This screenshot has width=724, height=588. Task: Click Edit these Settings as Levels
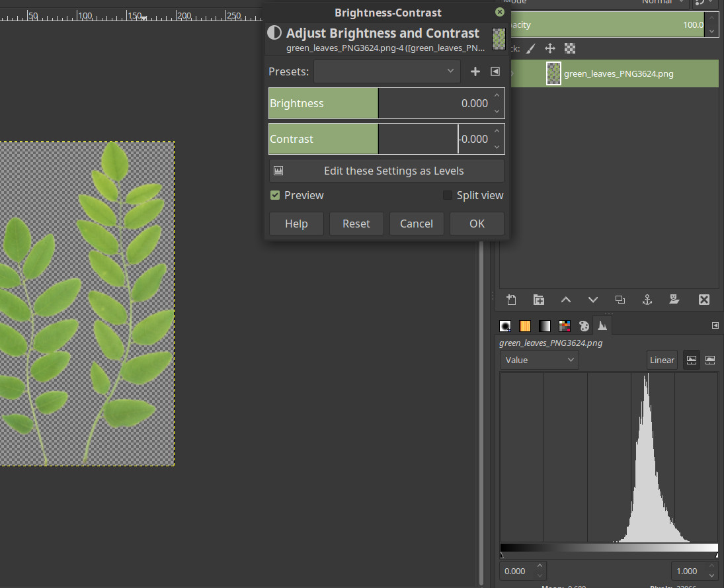pyautogui.click(x=386, y=171)
